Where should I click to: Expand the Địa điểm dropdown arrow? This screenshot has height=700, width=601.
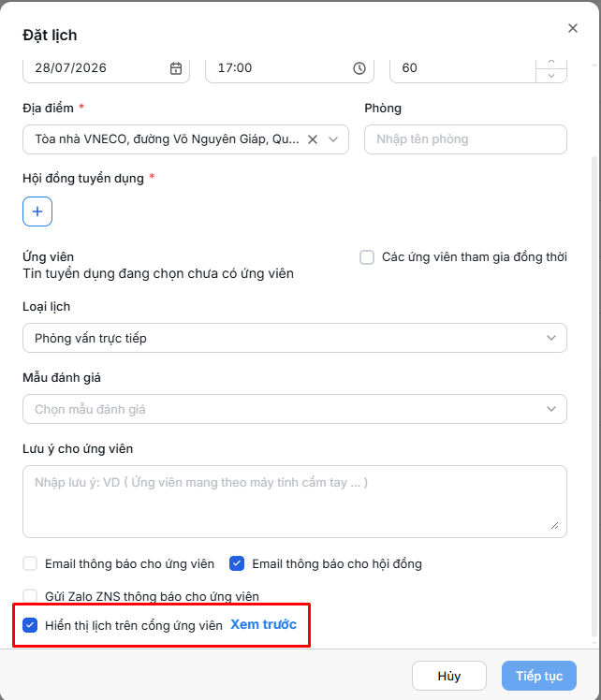click(x=333, y=139)
